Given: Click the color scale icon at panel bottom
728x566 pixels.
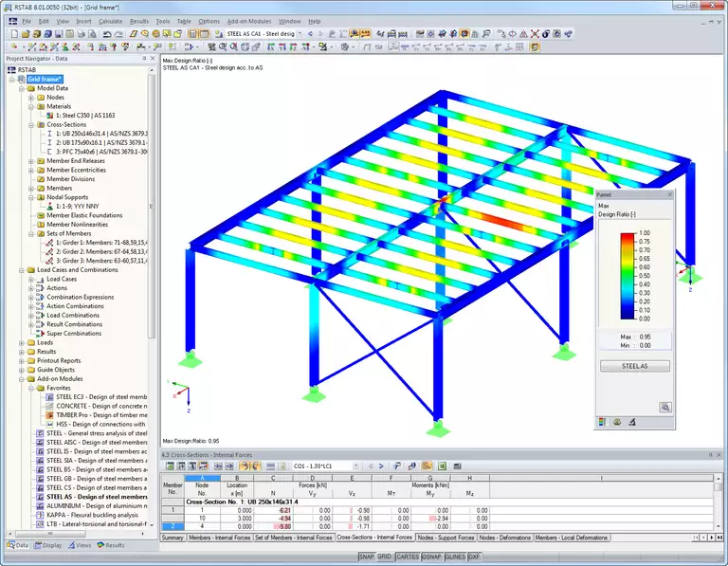Looking at the screenshot, I should pos(603,422).
